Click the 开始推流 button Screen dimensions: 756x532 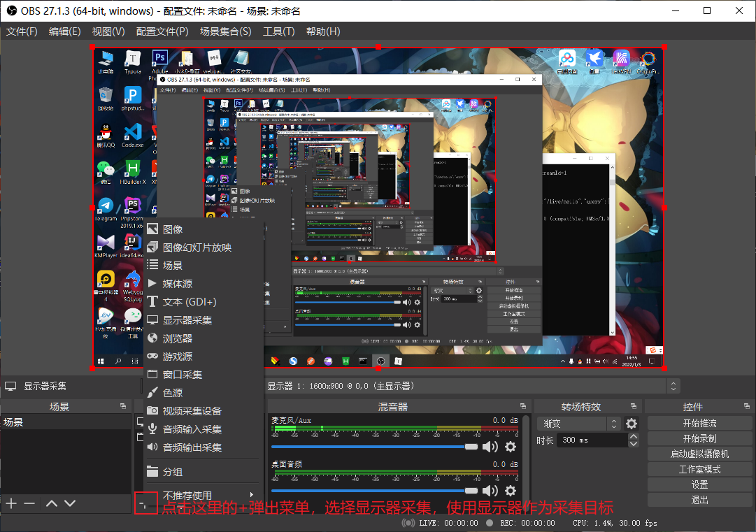[699, 423]
